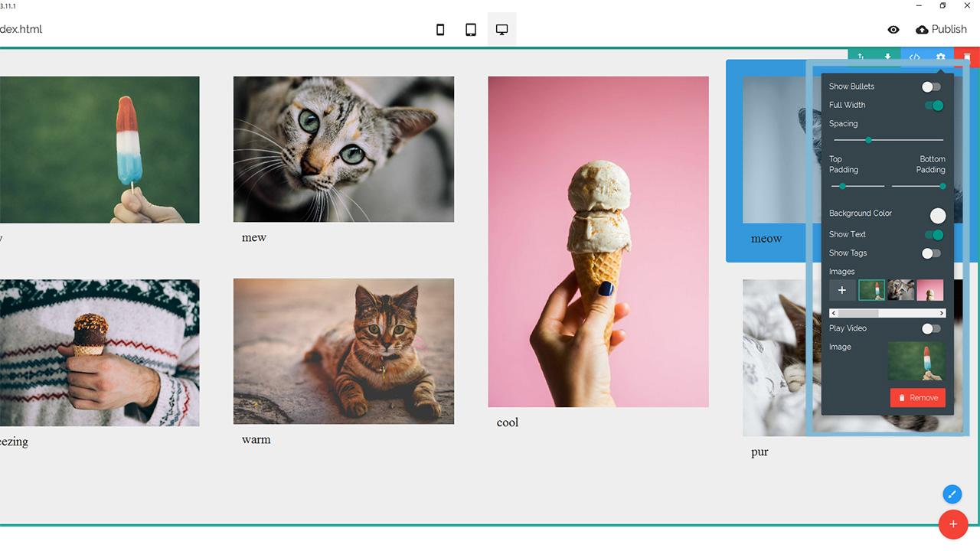Click red add block plus button
Viewport: 980px width, 551px height.
(x=953, y=524)
